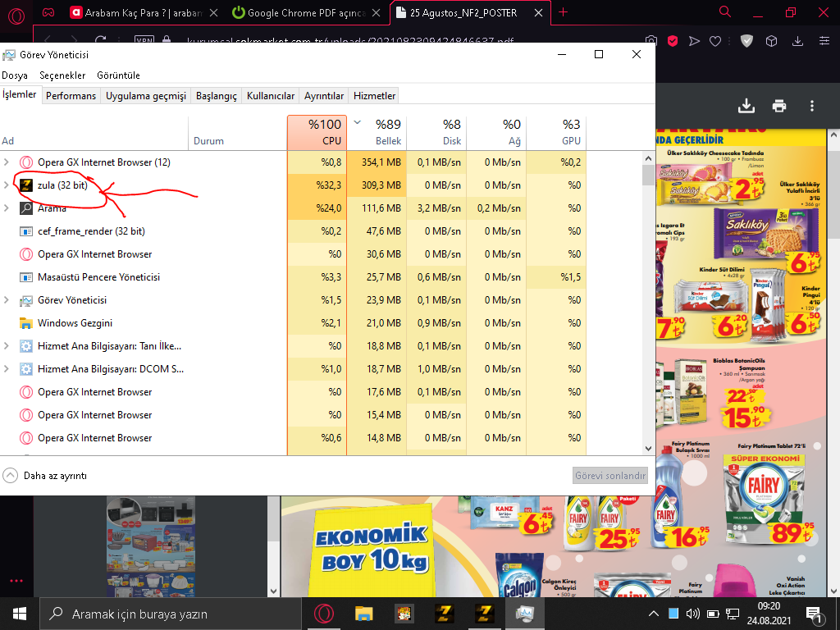The width and height of the screenshot is (840, 630).
Task: Print the PDF with printer icon
Action: [779, 106]
